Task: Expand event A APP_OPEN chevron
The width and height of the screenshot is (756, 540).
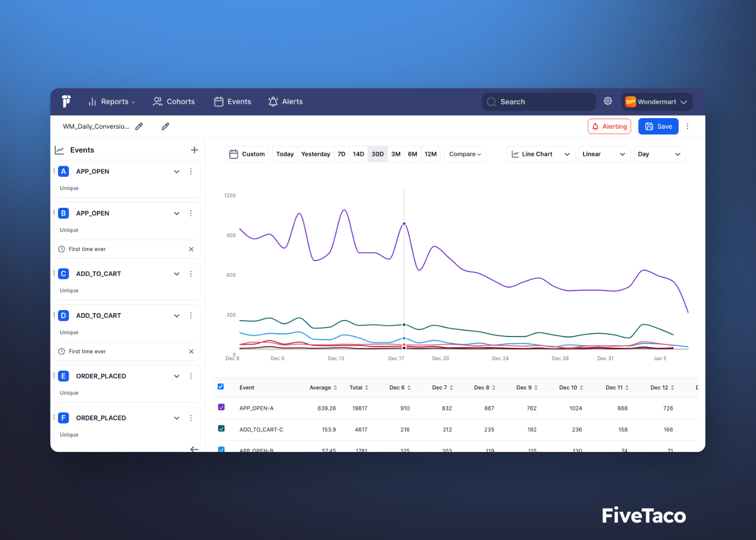Action: coord(177,171)
